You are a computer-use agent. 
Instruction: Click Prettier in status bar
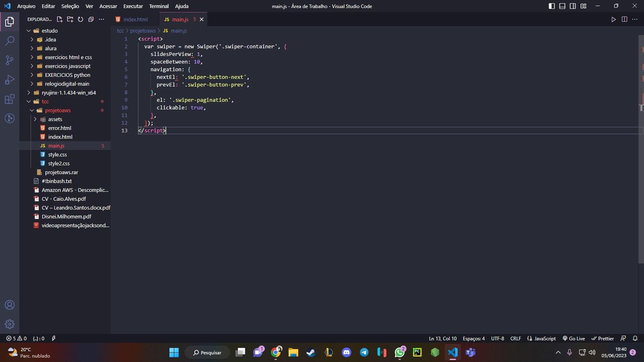(x=602, y=338)
